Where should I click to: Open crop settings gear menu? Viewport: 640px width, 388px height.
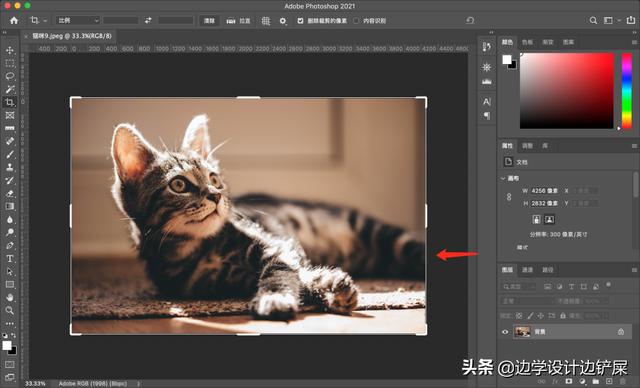point(283,20)
